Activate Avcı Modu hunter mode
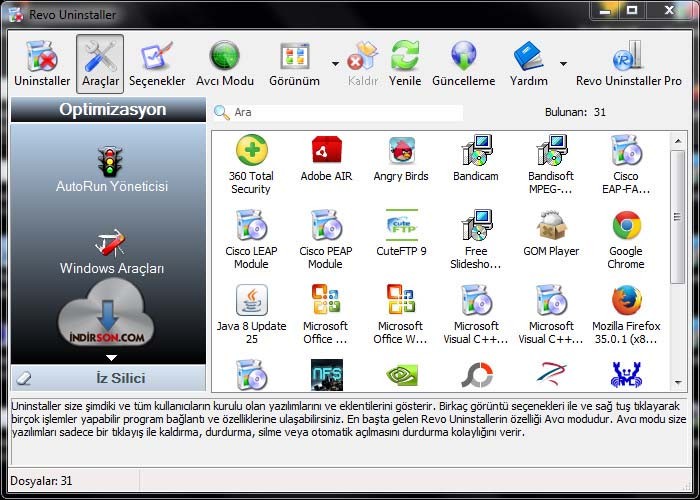 pyautogui.click(x=225, y=63)
